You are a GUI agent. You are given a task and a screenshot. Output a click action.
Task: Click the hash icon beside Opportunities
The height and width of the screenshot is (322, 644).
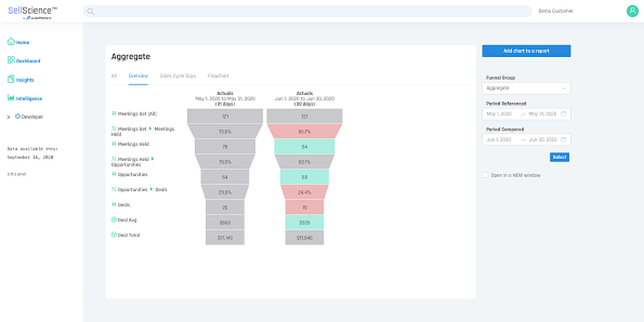click(114, 174)
